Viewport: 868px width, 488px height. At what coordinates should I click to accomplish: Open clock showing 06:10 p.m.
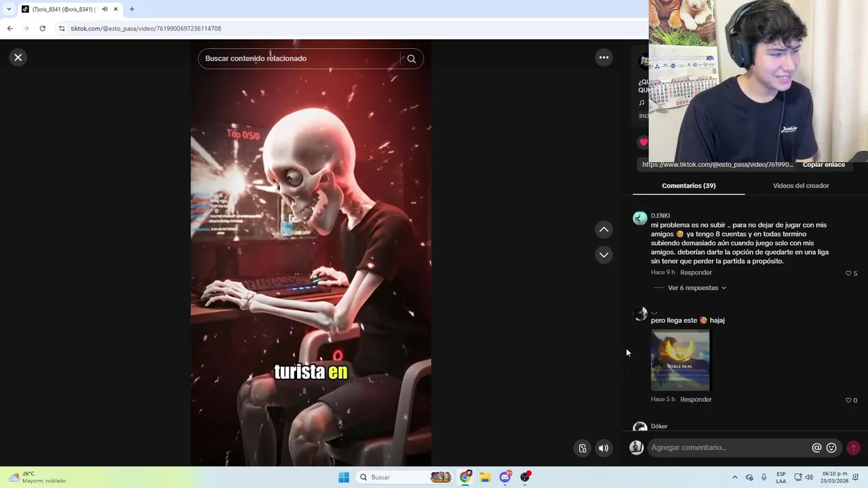(835, 477)
